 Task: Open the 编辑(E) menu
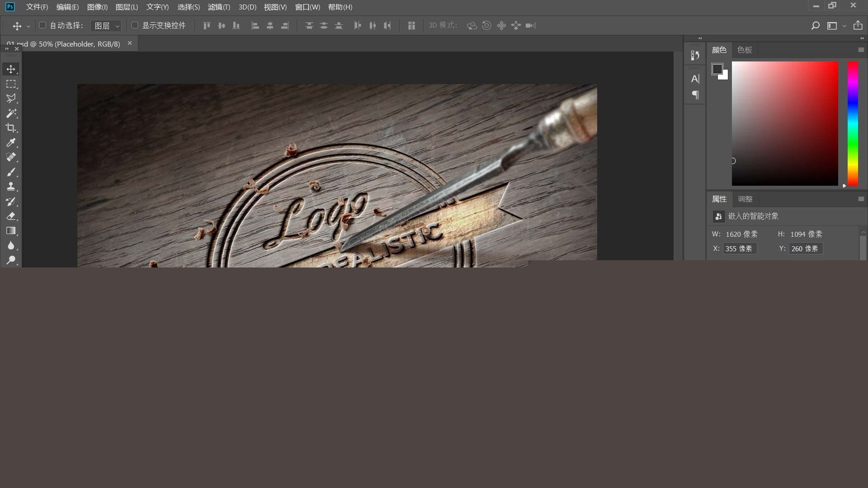point(67,7)
